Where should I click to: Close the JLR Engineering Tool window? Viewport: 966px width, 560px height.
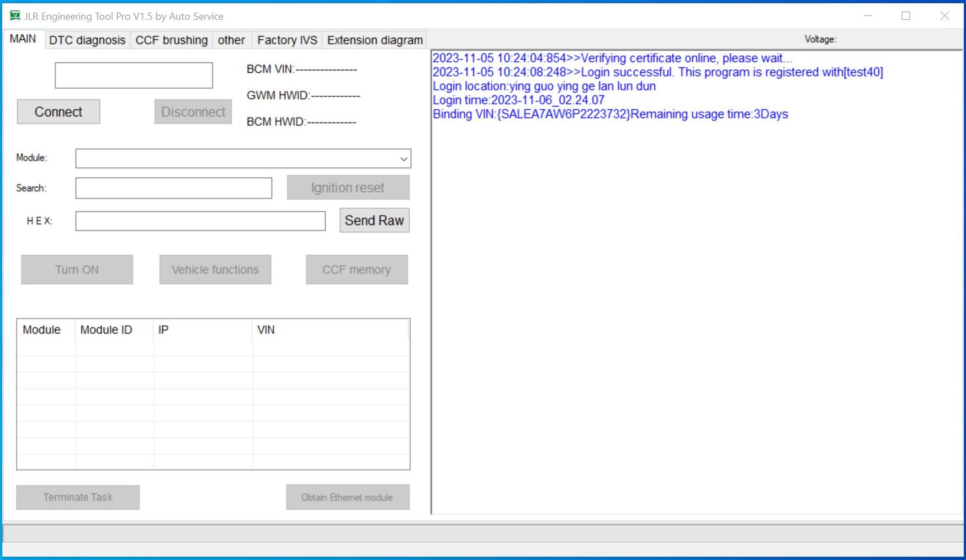[944, 16]
